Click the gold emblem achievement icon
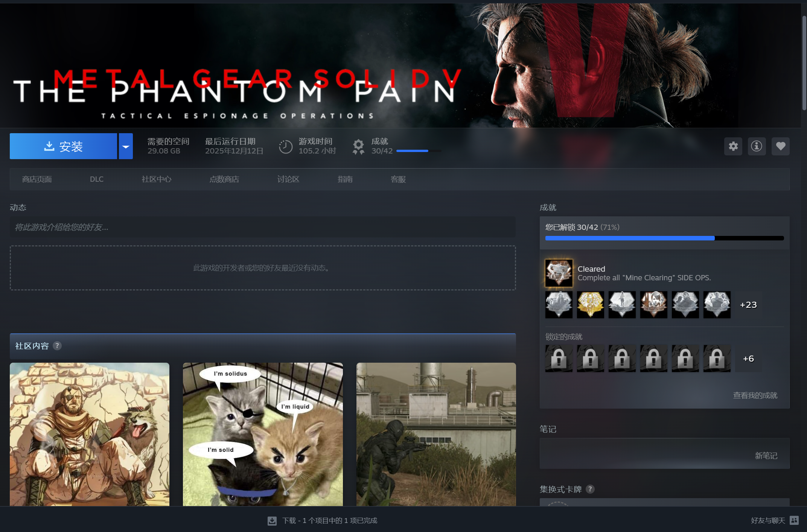This screenshot has height=532, width=807. coord(590,304)
